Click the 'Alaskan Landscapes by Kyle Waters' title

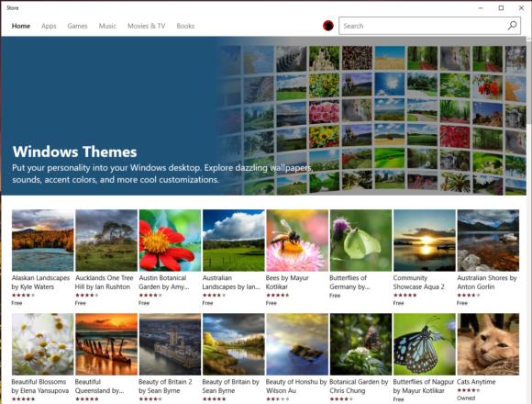pyautogui.click(x=40, y=282)
